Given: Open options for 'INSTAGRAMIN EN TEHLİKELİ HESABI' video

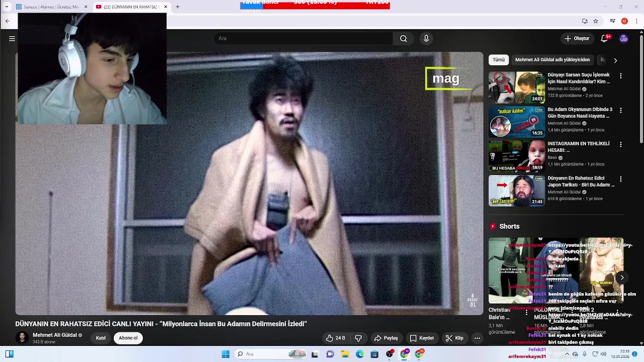Looking at the screenshot, I should coord(620,145).
